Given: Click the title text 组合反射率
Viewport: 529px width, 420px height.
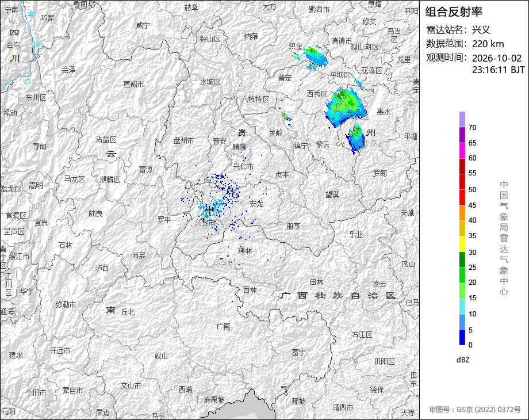Looking at the screenshot, I should tap(454, 12).
